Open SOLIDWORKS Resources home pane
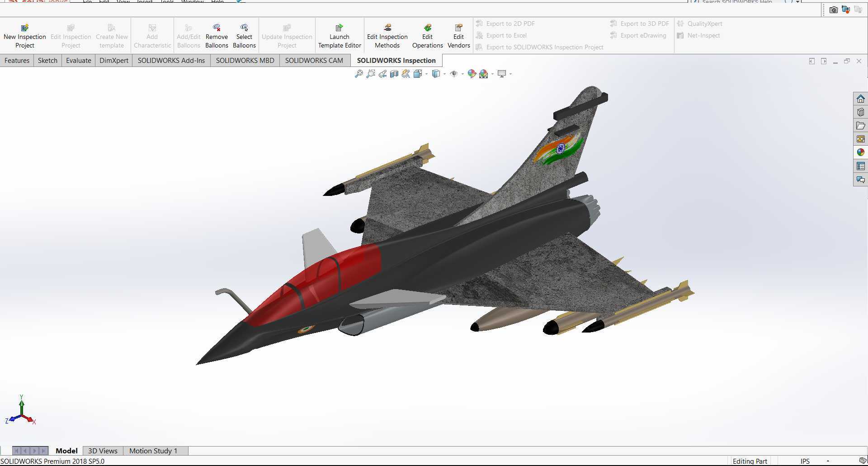868x466 pixels. [x=860, y=99]
